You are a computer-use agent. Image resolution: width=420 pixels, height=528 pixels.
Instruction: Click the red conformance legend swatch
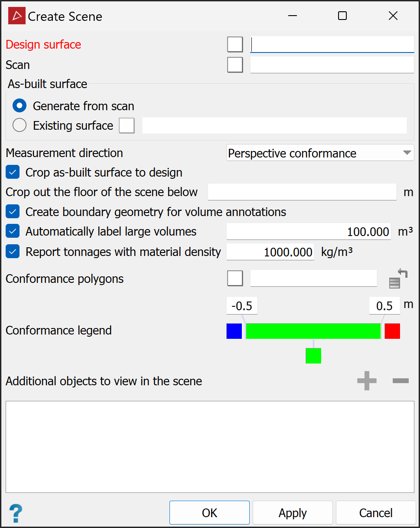click(392, 331)
